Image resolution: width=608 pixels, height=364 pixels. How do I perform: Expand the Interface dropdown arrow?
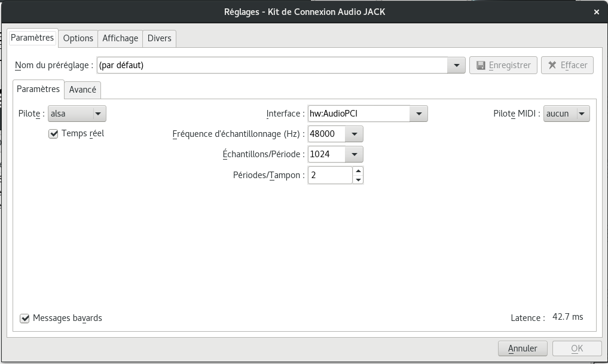pyautogui.click(x=418, y=114)
